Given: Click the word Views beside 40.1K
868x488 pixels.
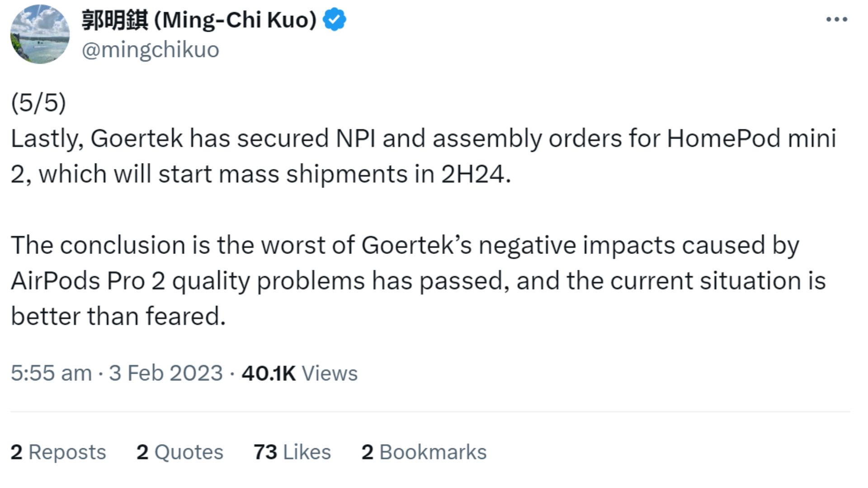Looking at the screenshot, I should click(329, 373).
